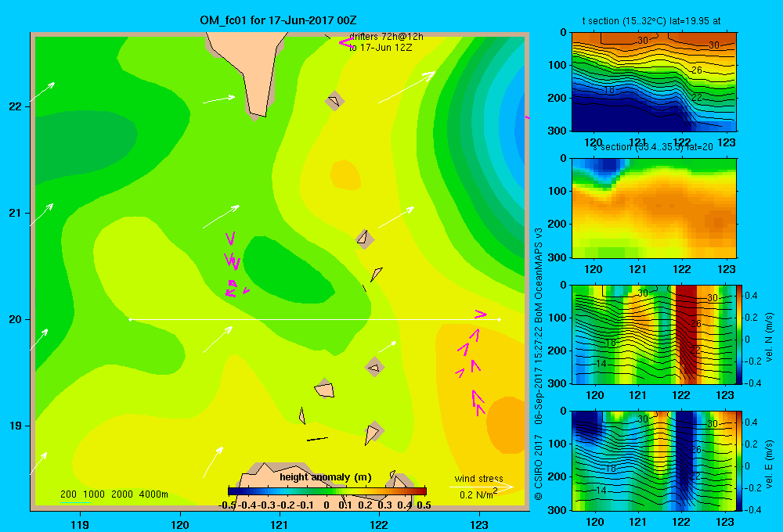Click the "200" depth contour legend entry
Screen dimensions: 783x532
point(68,494)
